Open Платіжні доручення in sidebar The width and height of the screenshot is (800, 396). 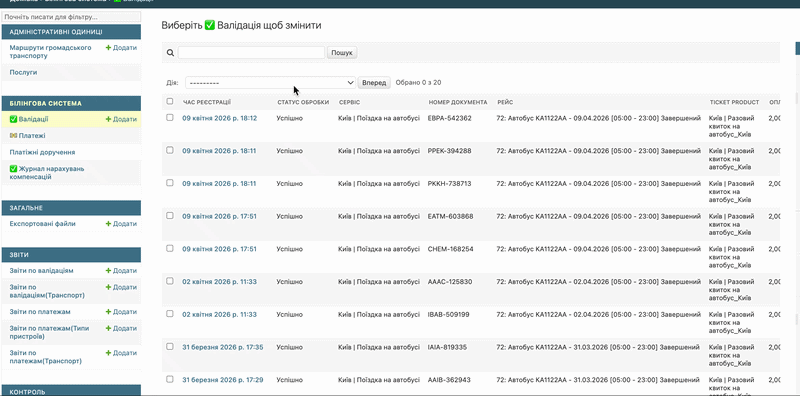pyautogui.click(x=42, y=152)
